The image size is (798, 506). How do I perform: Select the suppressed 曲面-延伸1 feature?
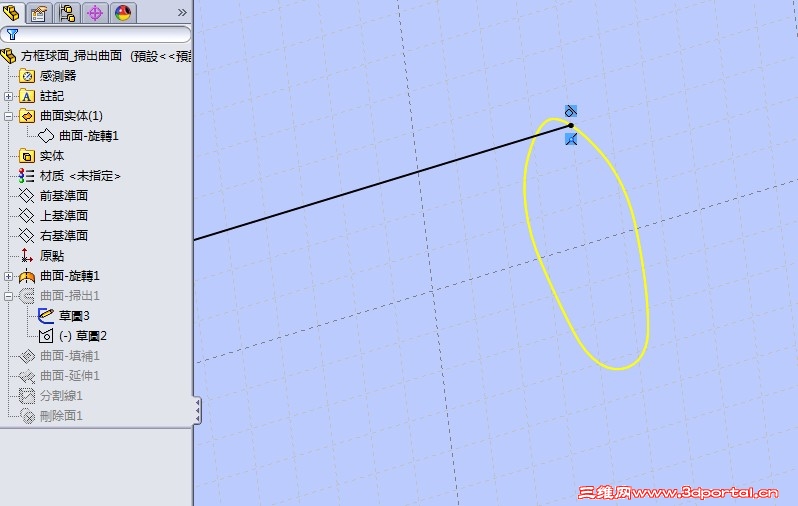pyautogui.click(x=70, y=376)
